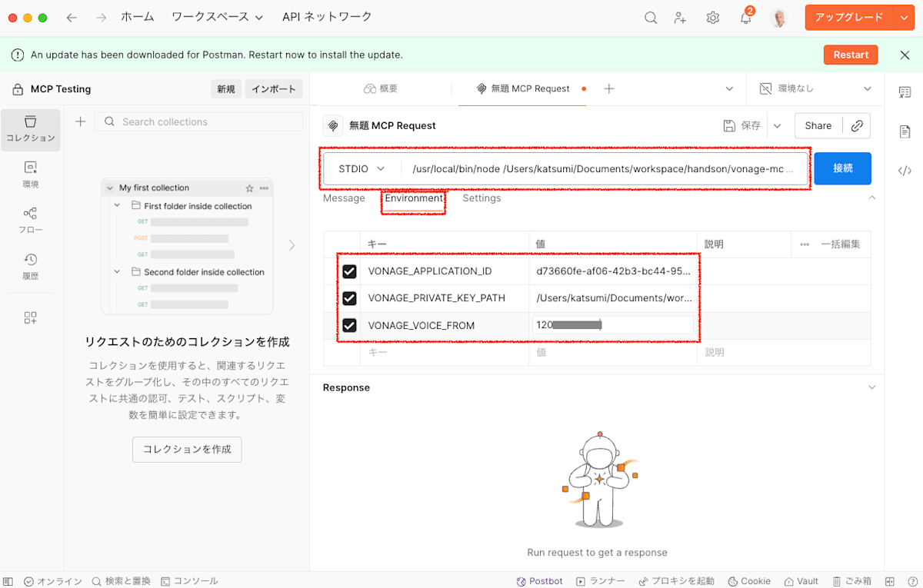
Task: Collapse My first collection tree
Action: tap(111, 188)
